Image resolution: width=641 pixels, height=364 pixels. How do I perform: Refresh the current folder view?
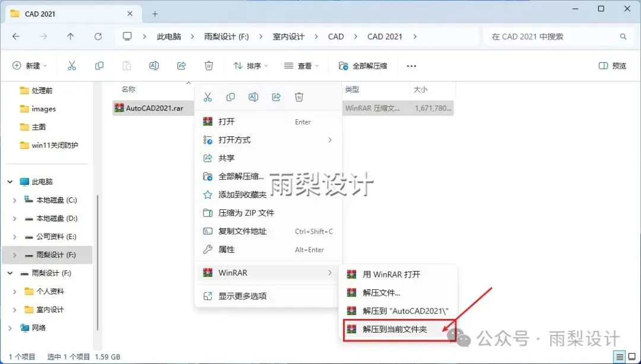click(x=98, y=36)
